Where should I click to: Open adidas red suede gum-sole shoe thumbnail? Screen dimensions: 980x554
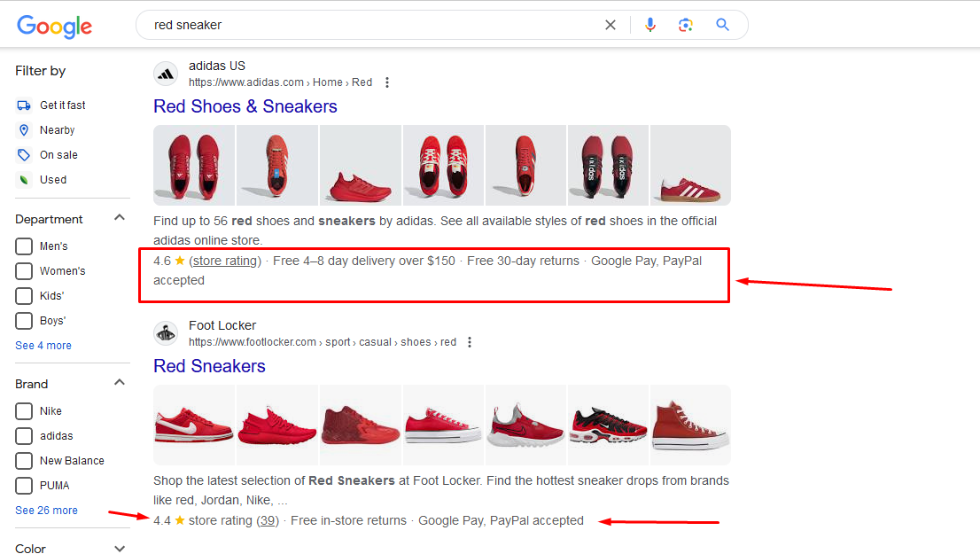tap(690, 165)
